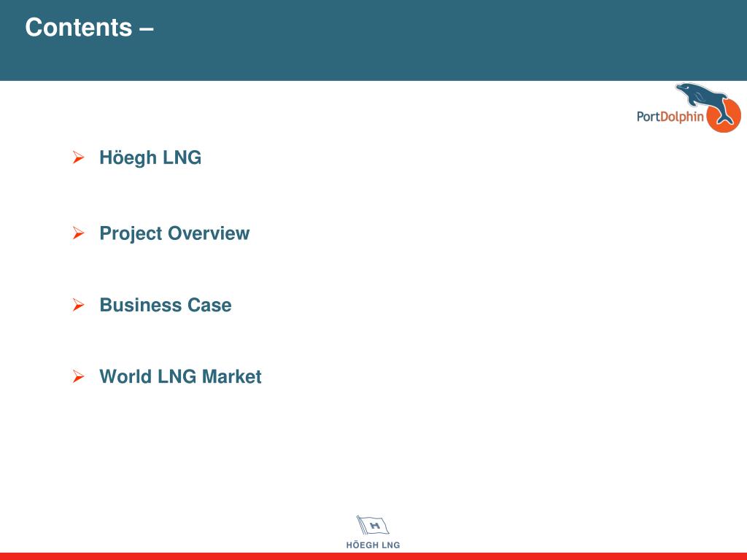The height and width of the screenshot is (560, 747).
Task: Select the "Project Overview" contents item
Action: [174, 233]
